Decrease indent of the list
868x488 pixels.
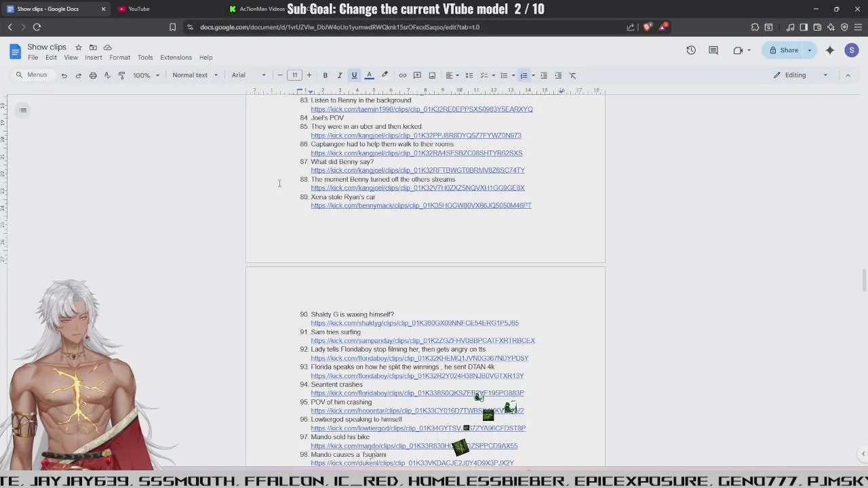(543, 75)
